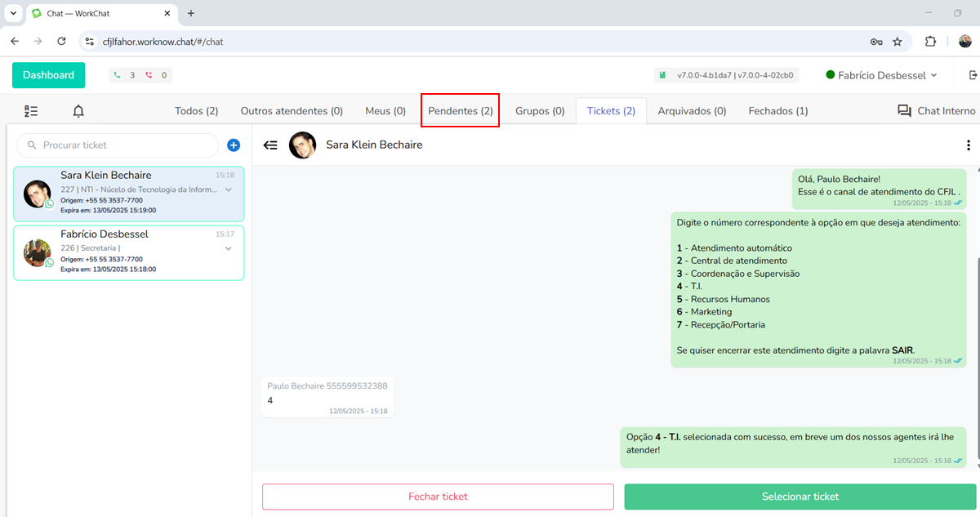Expand Fabrício Desbessel ticket chevron

(x=229, y=248)
